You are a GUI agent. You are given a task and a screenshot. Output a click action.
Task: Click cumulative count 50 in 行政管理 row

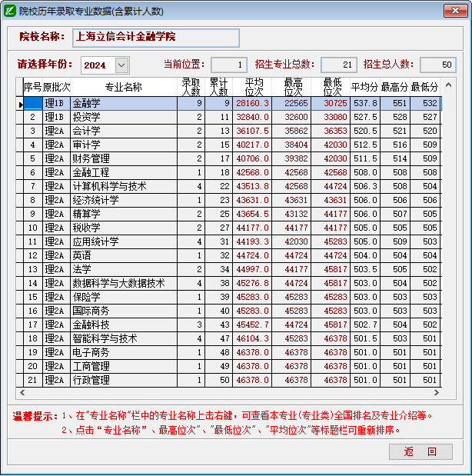pos(219,381)
